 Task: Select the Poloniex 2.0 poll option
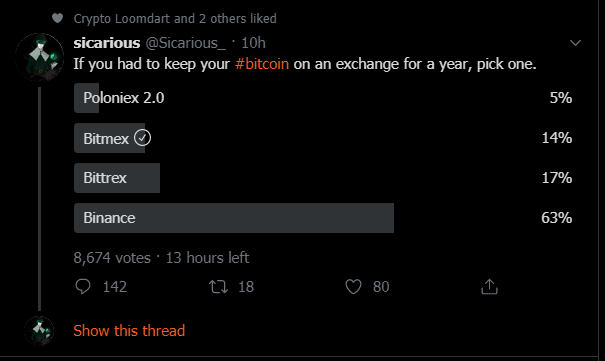(x=323, y=98)
